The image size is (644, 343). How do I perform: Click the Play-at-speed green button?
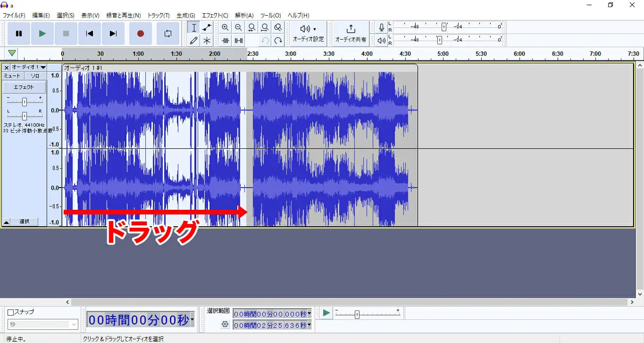pos(326,313)
